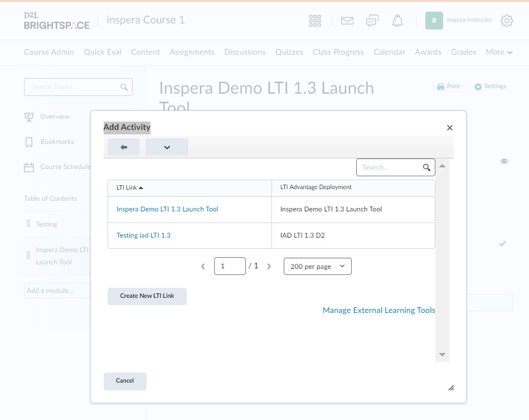Click the Inspera Demo deployment cell text

(331, 209)
